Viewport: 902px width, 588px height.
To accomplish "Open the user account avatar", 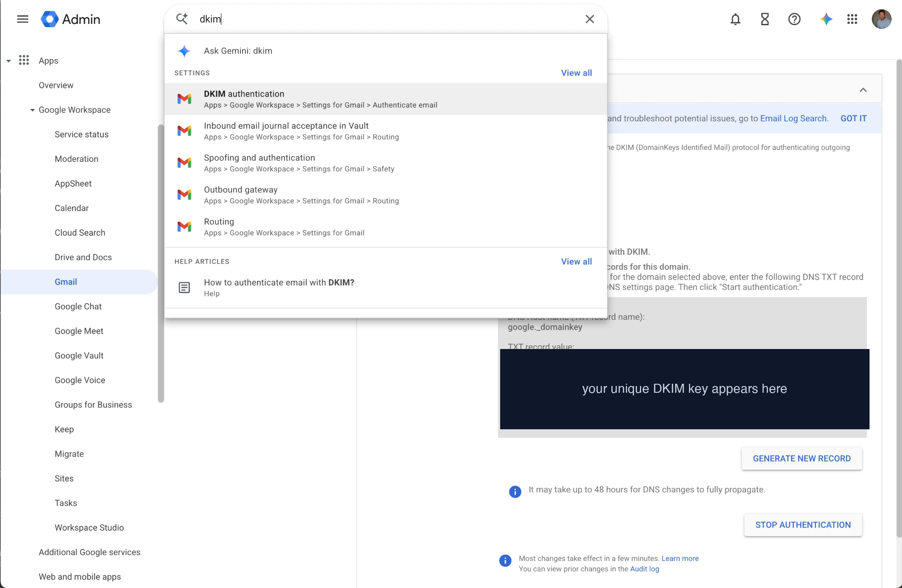I will [881, 19].
